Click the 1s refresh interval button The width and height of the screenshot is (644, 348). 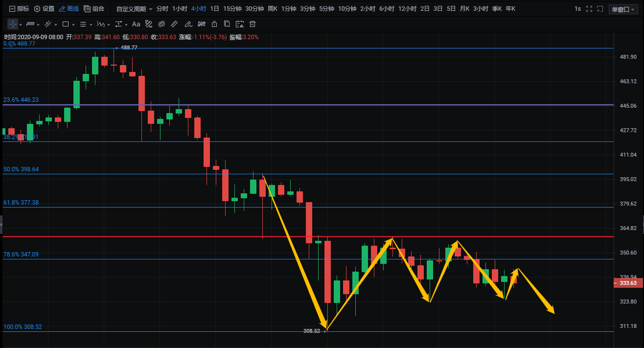point(577,9)
